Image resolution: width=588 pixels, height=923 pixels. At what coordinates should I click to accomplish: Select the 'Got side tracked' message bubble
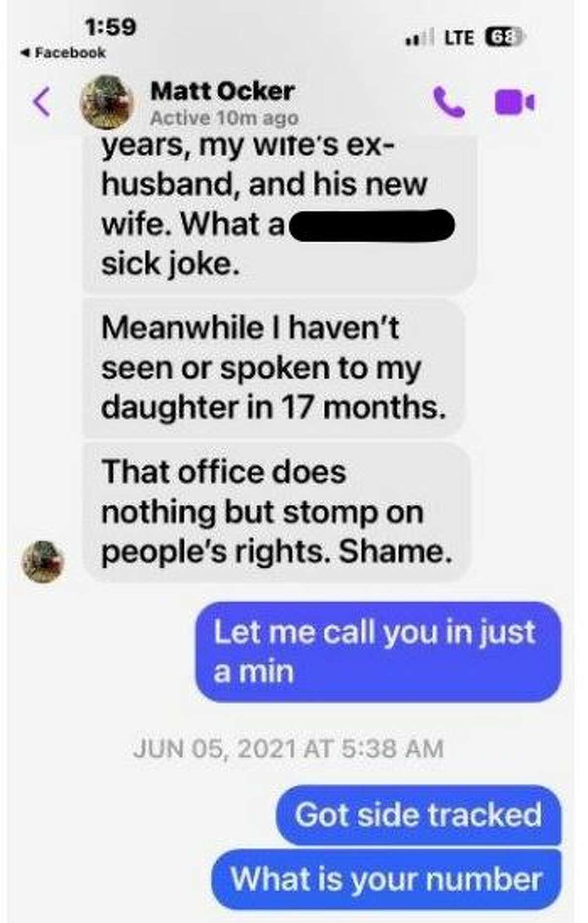pos(419,815)
